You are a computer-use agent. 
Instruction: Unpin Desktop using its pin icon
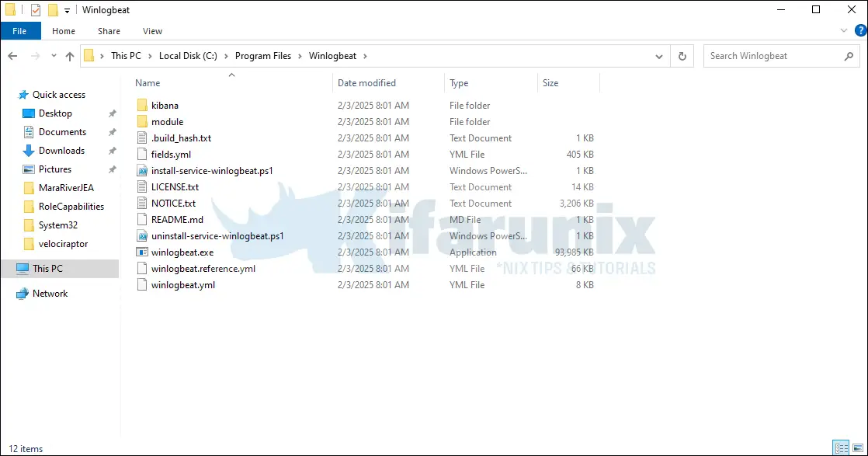[x=113, y=113]
